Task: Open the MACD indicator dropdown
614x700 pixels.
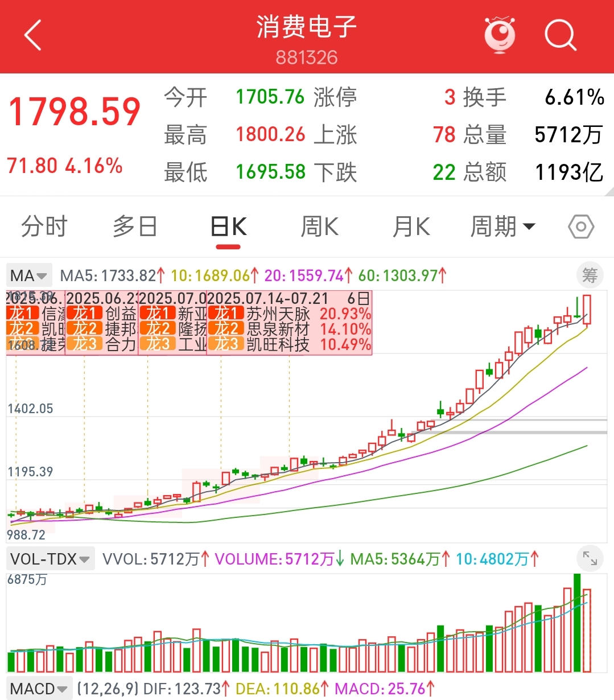Action: (x=39, y=689)
